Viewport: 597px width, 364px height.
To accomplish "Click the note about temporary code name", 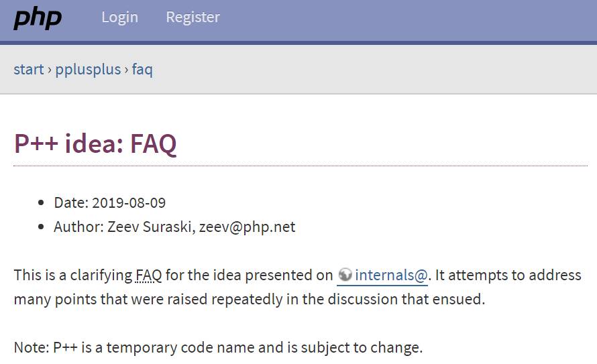I will (x=218, y=347).
